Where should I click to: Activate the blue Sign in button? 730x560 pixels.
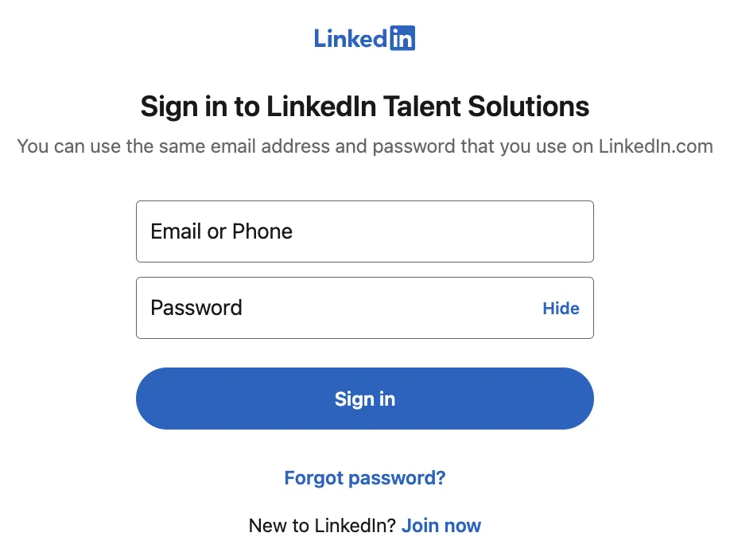[x=364, y=399]
